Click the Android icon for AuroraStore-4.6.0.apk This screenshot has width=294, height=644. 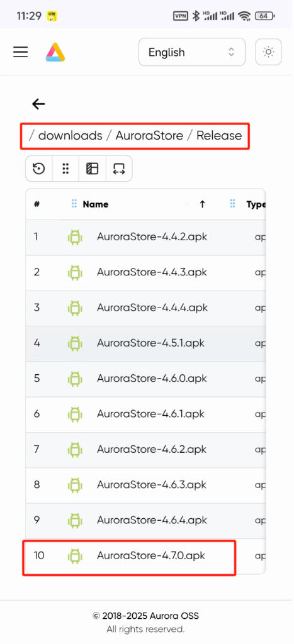click(75, 379)
